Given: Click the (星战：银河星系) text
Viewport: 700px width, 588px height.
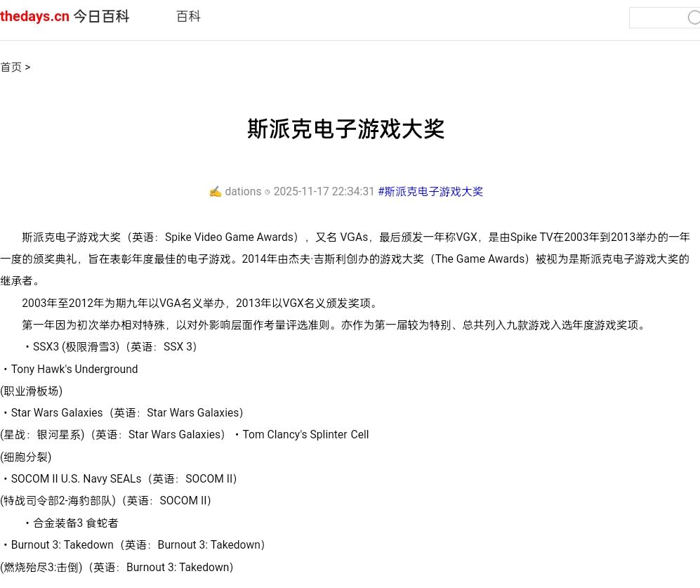Looking at the screenshot, I should 42,434.
